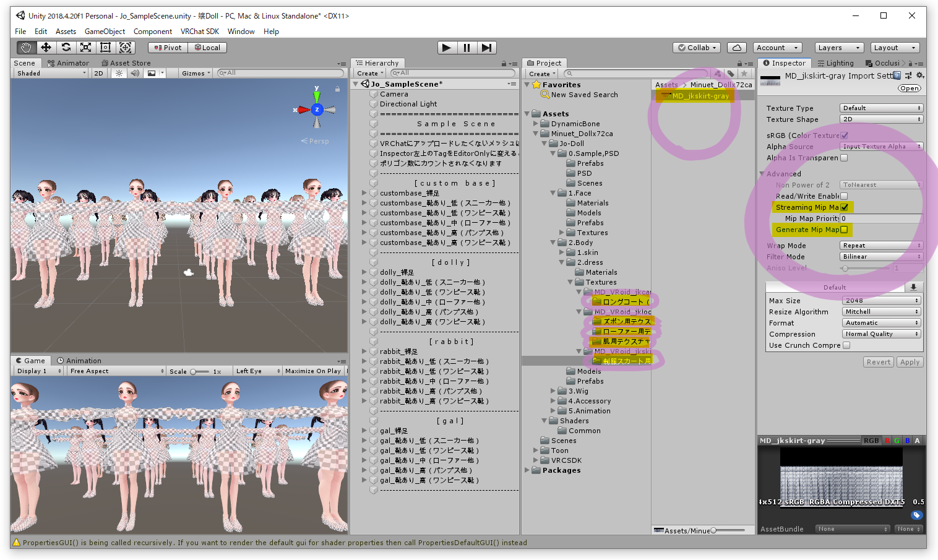Switch to the Animator tab
The image size is (938, 560).
point(69,63)
